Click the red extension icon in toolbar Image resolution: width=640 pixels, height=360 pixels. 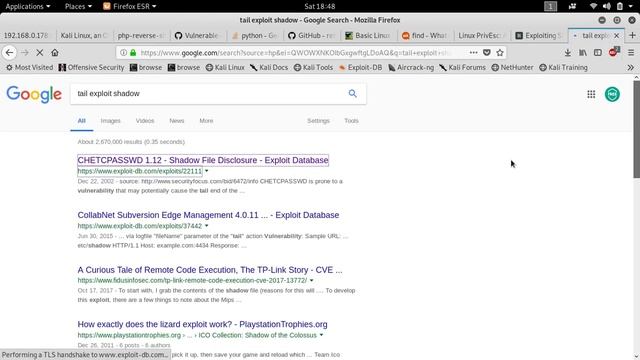613,52
